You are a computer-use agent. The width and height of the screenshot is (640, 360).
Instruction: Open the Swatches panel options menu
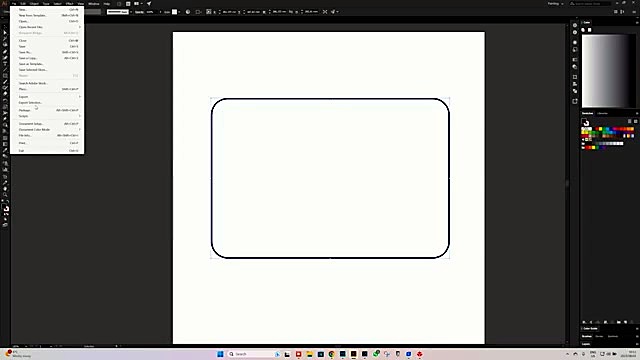pos(637,113)
